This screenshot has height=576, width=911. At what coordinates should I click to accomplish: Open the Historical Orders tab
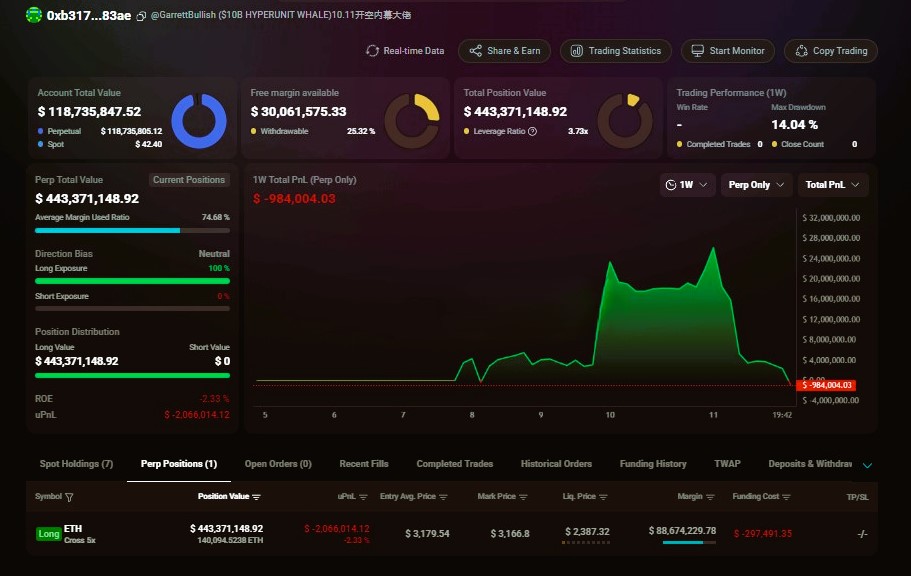[x=556, y=464]
